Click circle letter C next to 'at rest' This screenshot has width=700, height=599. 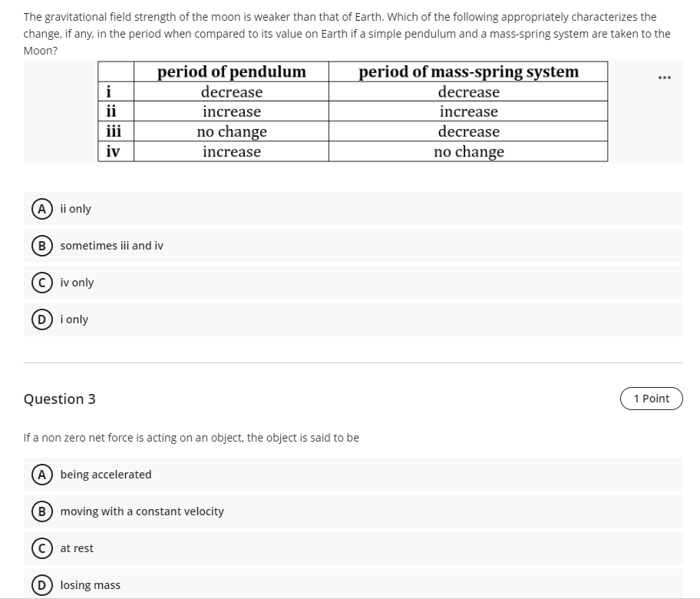tap(42, 548)
